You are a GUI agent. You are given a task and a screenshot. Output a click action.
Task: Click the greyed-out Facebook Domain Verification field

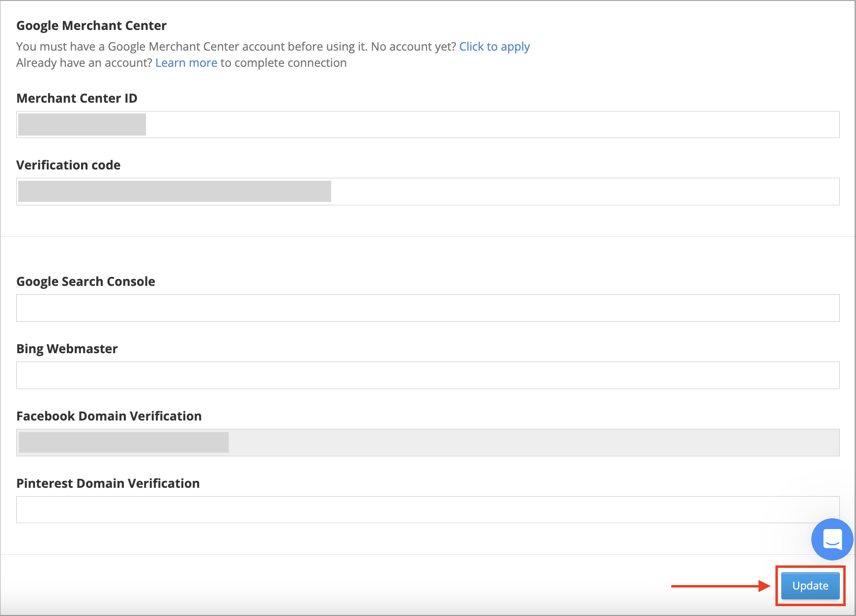428,443
